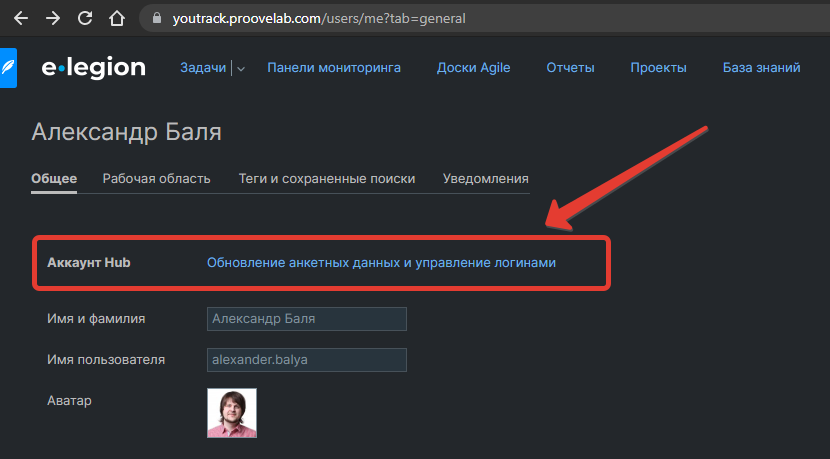The width and height of the screenshot is (830, 459).
Task: Click the e-legion logo
Action: (x=93, y=68)
